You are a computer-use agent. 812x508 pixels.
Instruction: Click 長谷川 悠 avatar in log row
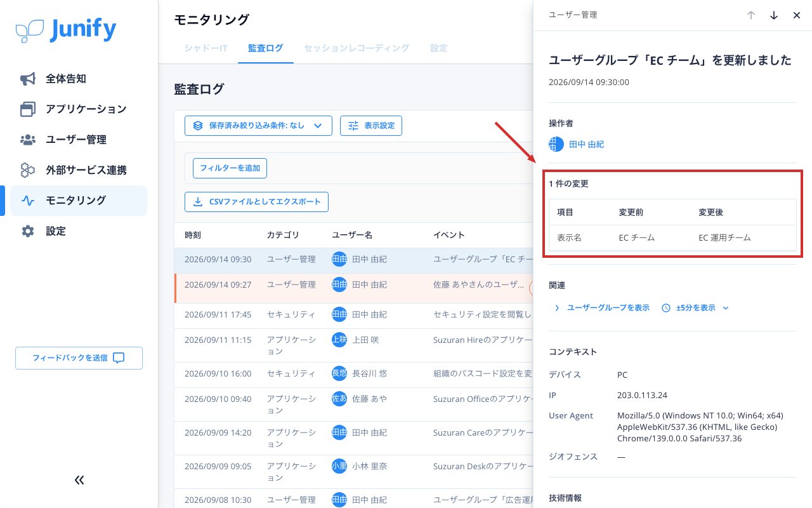point(339,373)
